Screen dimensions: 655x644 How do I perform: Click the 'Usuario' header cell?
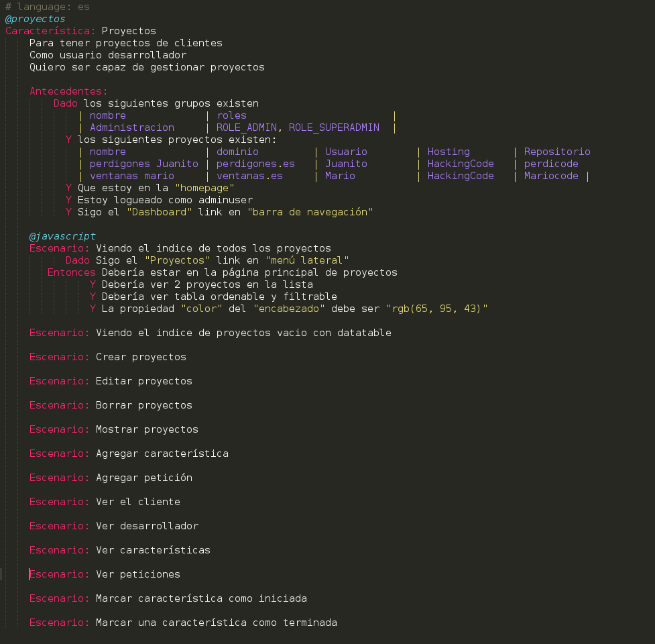coord(347,152)
